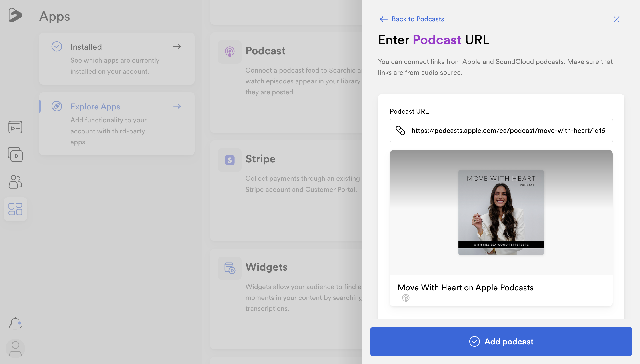640x364 pixels.
Task: Click podcast icon below Move With Heart title
Action: coord(406,298)
